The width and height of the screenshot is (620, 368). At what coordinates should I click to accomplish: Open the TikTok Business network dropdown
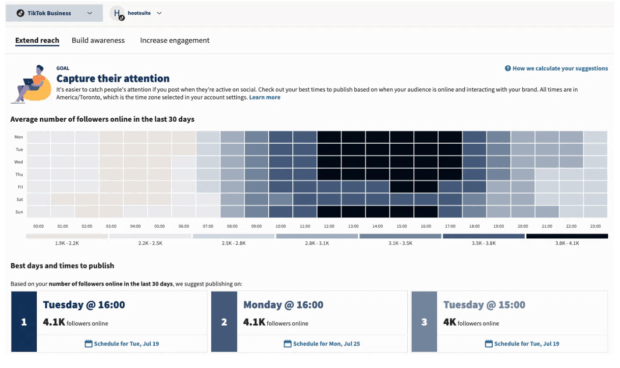pyautogui.click(x=54, y=13)
